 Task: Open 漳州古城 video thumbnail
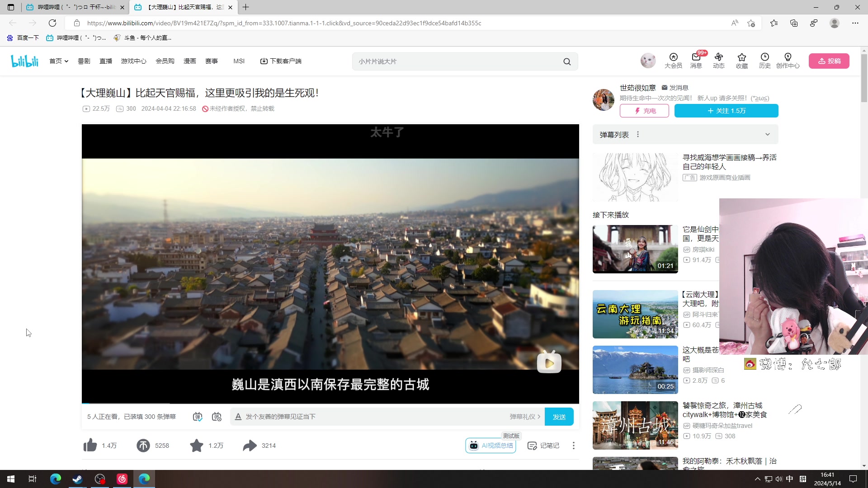pyautogui.click(x=635, y=425)
